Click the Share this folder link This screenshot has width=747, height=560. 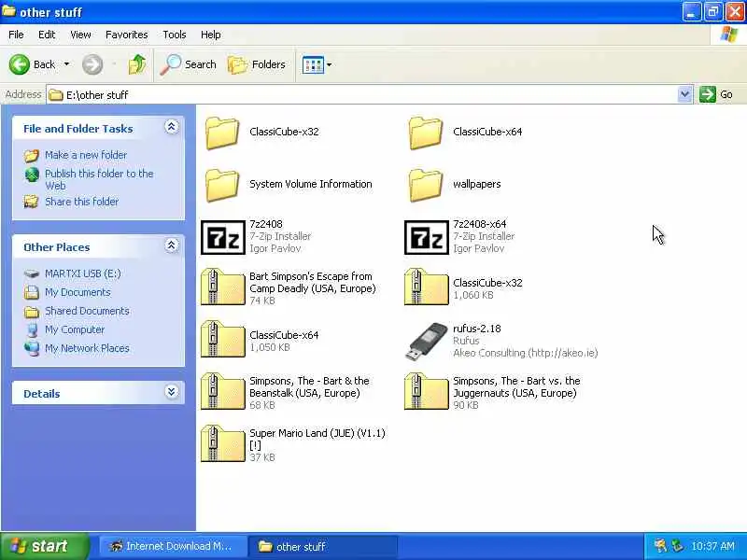click(x=82, y=202)
